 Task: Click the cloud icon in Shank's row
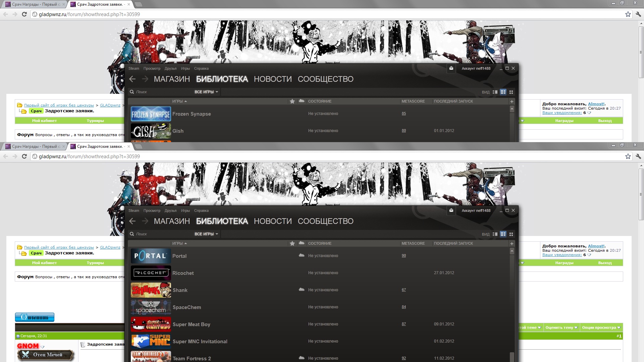click(302, 290)
